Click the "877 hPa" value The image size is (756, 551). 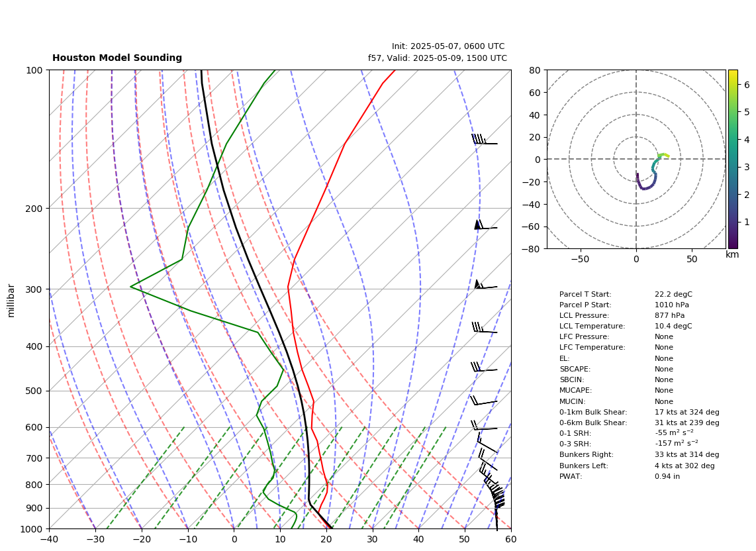(x=670, y=315)
